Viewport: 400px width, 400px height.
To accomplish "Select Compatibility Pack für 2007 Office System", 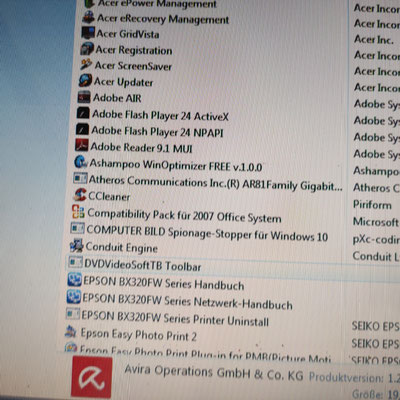I will 184,216.
